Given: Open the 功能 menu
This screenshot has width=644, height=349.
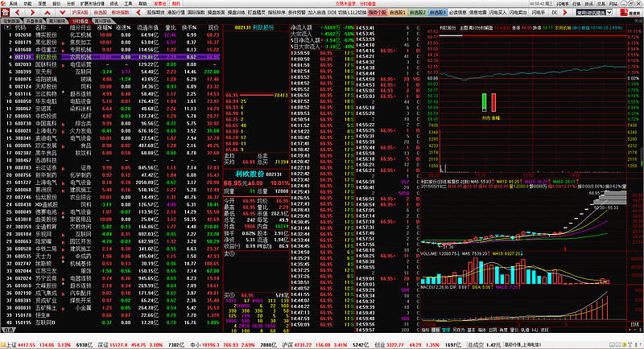Looking at the screenshot, I should (27, 3).
